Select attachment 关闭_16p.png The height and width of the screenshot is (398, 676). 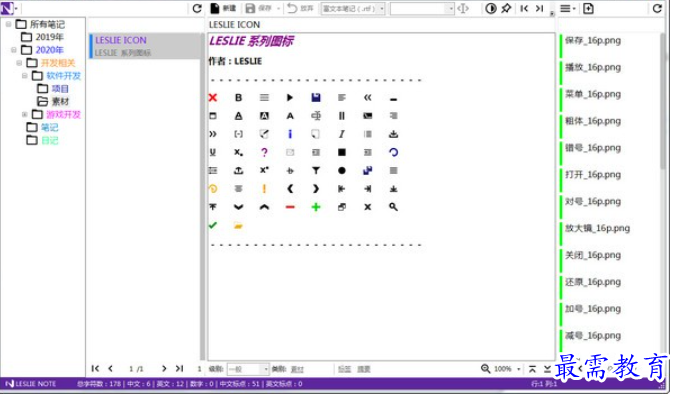pyautogui.click(x=592, y=255)
